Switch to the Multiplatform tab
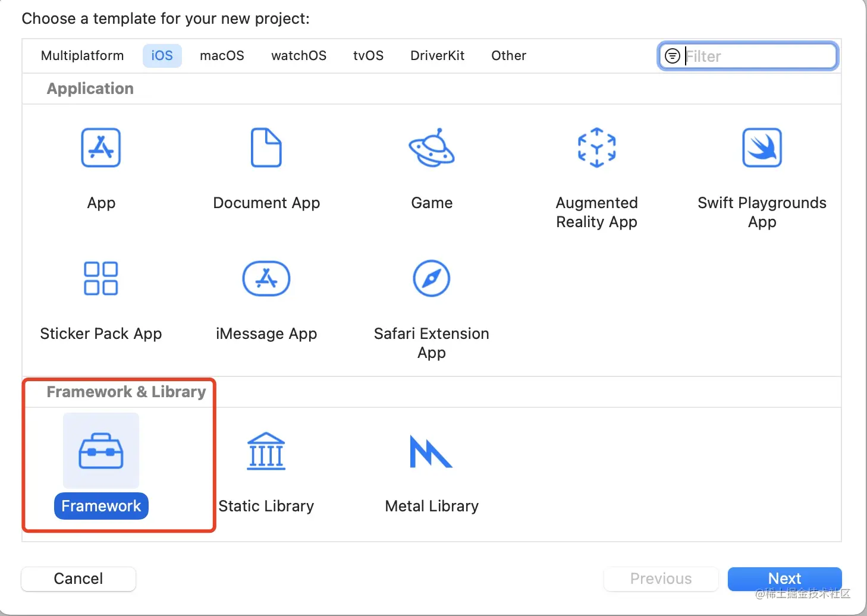 tap(83, 56)
